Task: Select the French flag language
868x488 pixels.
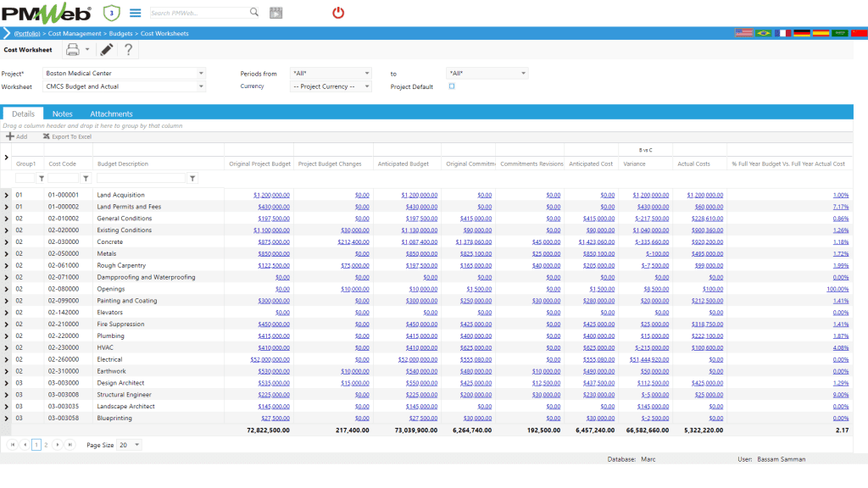Action: 782,33
